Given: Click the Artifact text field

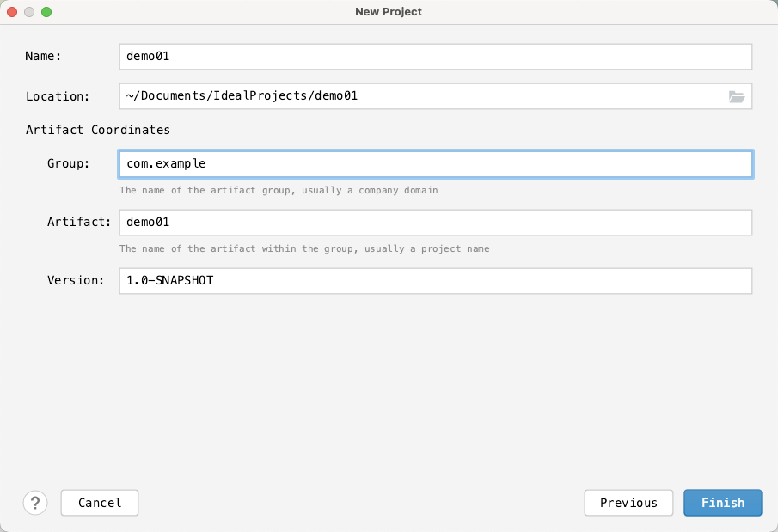Looking at the screenshot, I should 436,223.
